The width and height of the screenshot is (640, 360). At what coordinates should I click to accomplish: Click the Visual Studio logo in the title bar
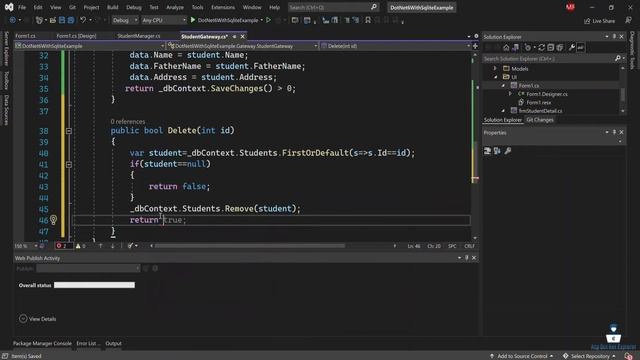(9, 7)
